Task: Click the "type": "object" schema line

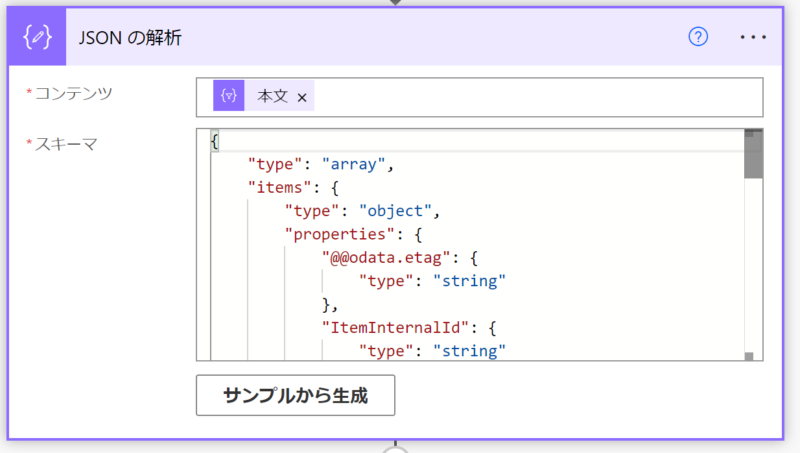Action: (362, 211)
